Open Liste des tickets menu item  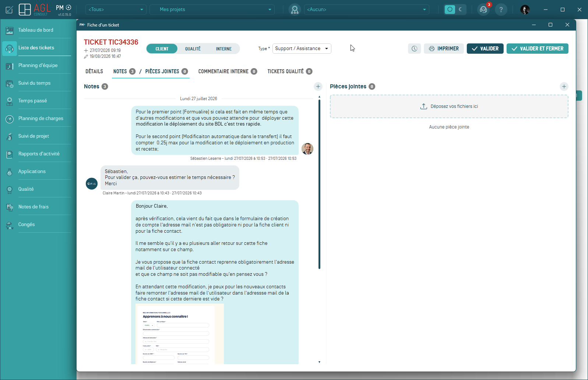click(36, 48)
